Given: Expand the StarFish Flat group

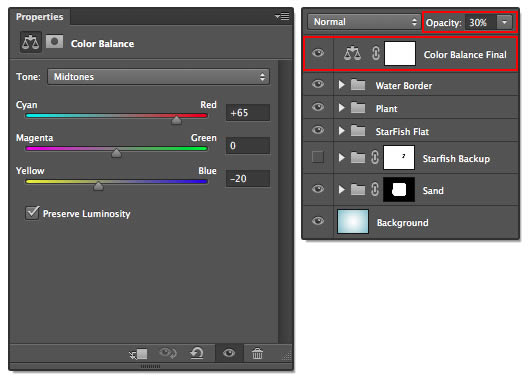Looking at the screenshot, I should coord(341,130).
